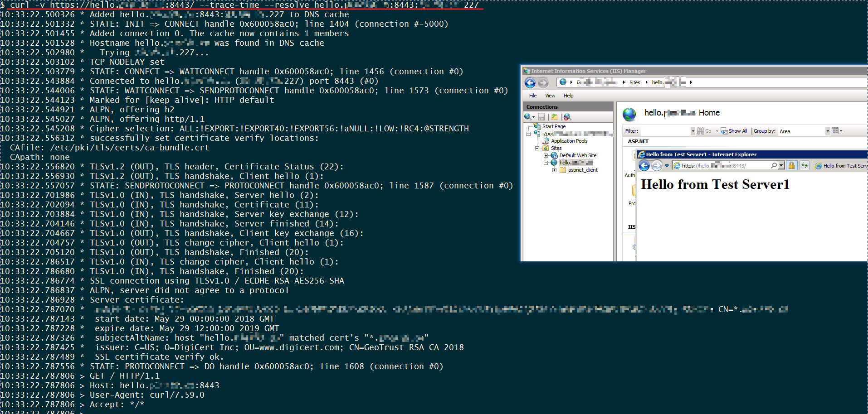
Task: Click the Internet Explorer title bar icon
Action: (x=642, y=154)
